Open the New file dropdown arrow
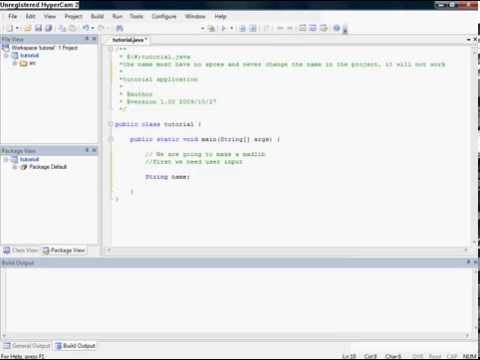The image size is (480, 360). pos(17,28)
